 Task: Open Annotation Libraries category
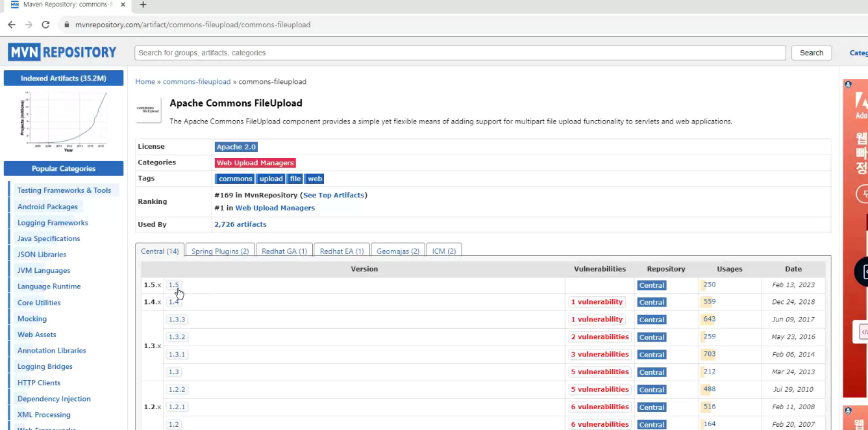click(x=52, y=350)
